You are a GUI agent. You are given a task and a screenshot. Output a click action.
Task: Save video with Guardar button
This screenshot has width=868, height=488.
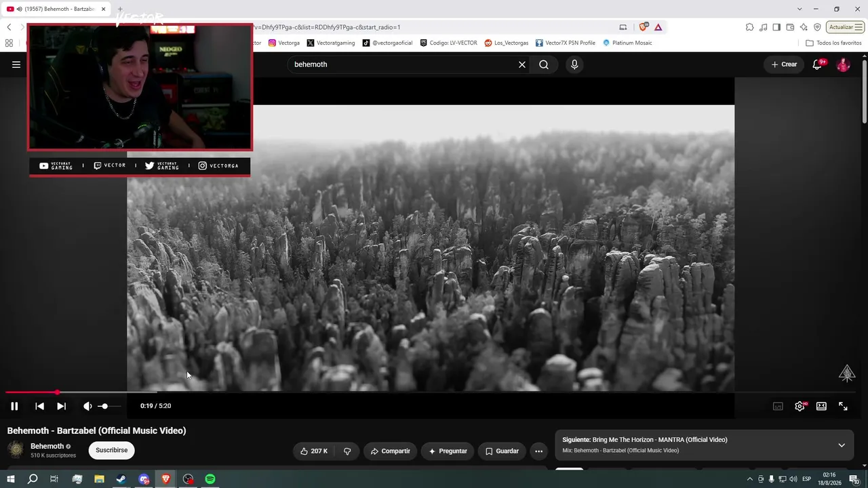(x=502, y=451)
